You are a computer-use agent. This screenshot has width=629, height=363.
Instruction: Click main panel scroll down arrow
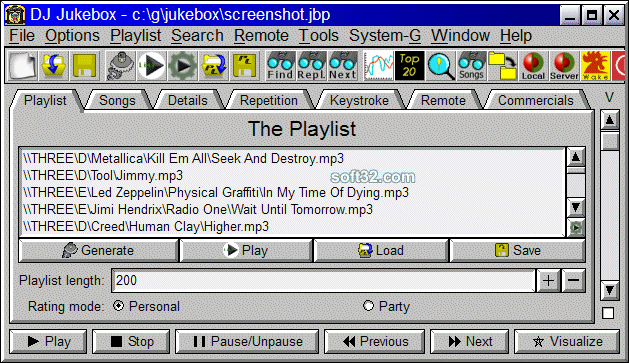tap(610, 290)
